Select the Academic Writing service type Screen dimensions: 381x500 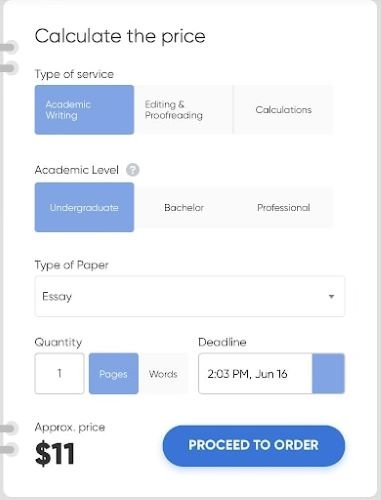(84, 110)
